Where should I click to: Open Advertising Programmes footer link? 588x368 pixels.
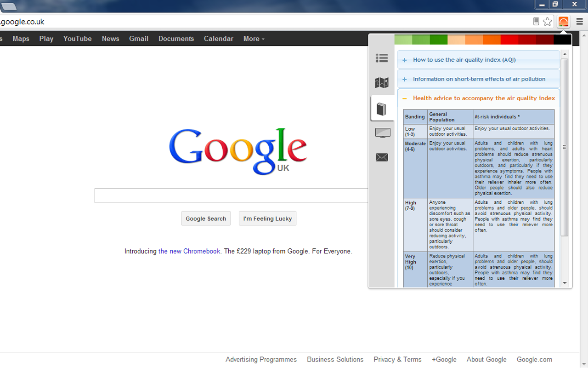[261, 360]
